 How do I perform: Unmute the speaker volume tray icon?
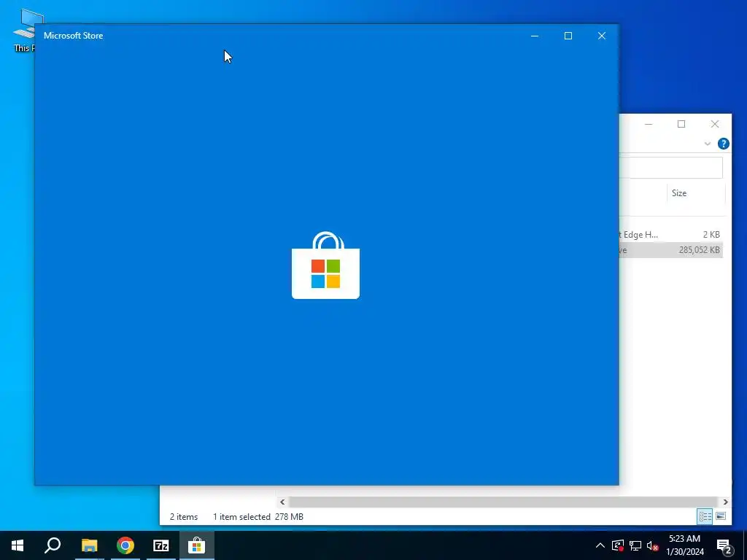[653, 545]
